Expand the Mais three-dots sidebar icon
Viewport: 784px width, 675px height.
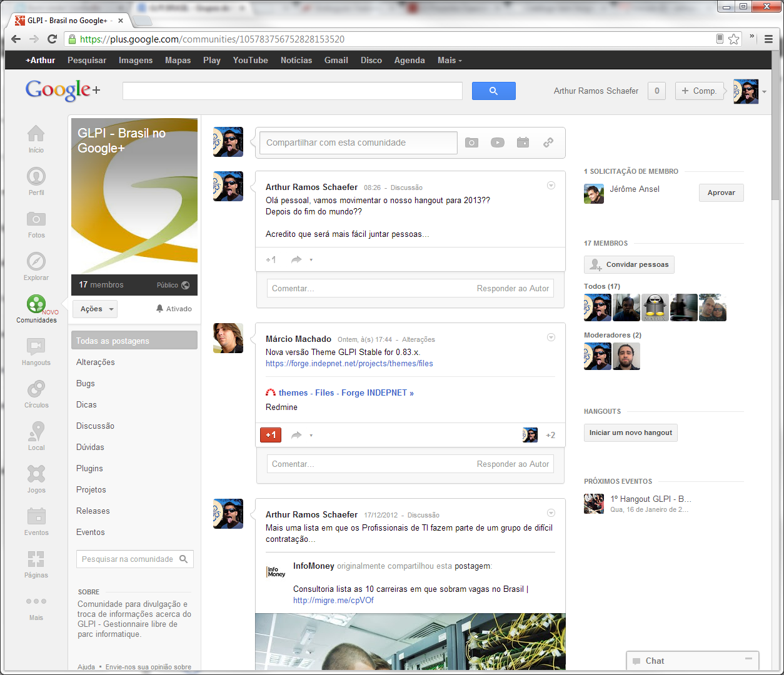(36, 601)
